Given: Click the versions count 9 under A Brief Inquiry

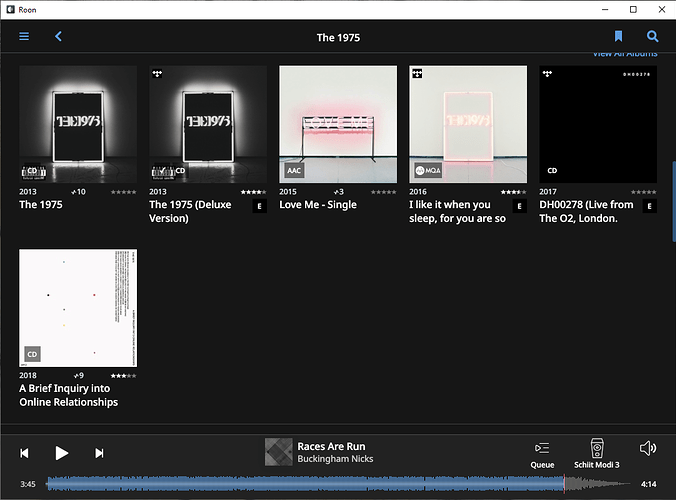Looking at the screenshot, I should coord(79,375).
